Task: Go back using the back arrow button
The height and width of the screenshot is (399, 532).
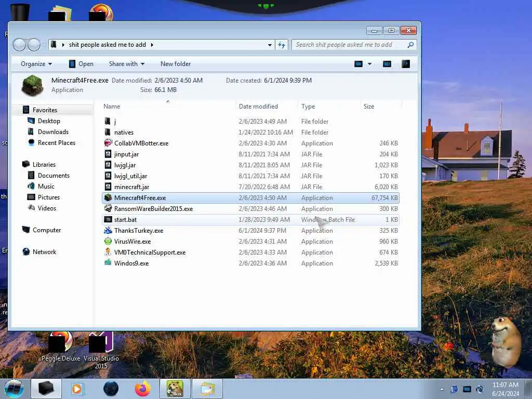Action: click(x=19, y=45)
